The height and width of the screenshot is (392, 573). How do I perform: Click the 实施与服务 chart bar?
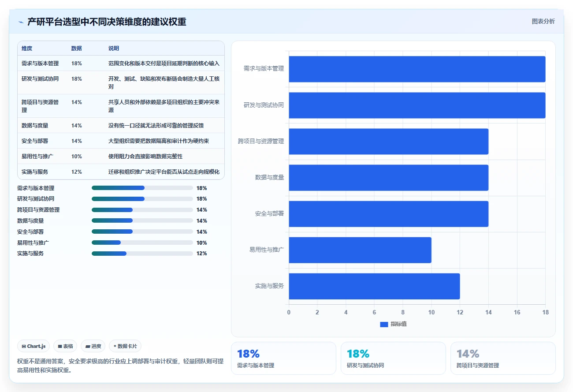coord(374,286)
